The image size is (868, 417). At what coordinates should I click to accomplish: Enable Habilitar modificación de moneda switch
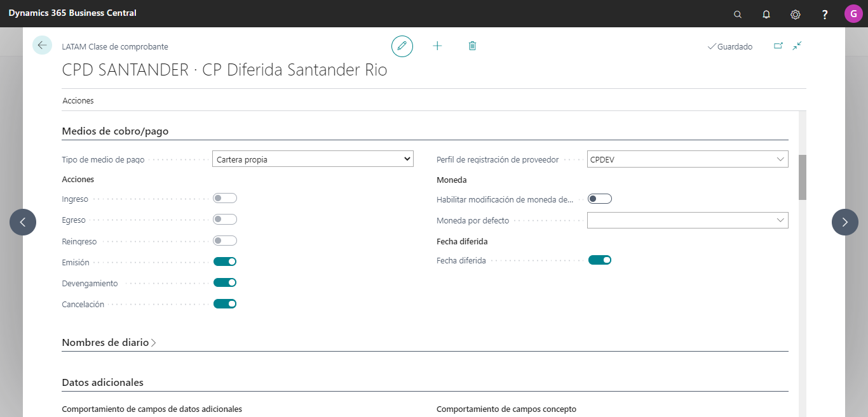tap(600, 199)
